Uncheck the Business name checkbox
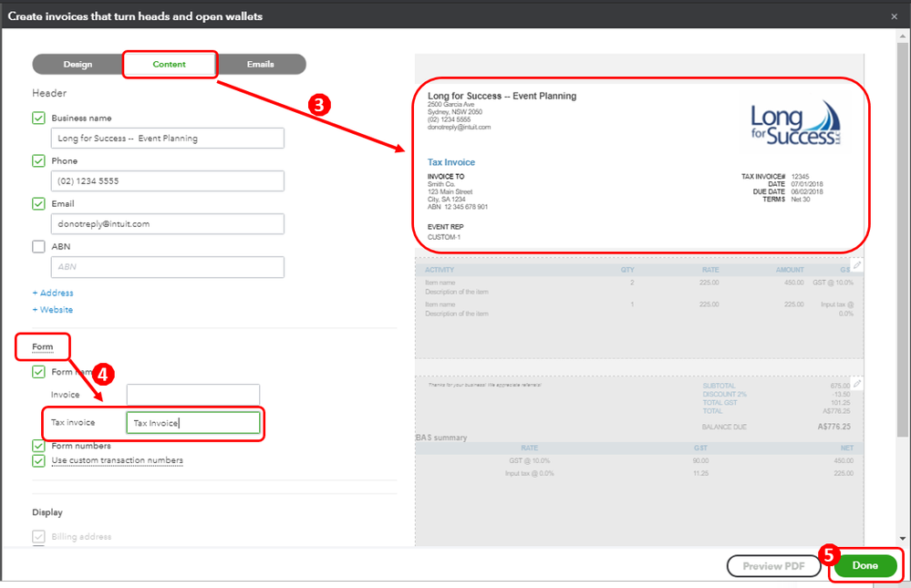The image size is (911, 588). coord(38,118)
